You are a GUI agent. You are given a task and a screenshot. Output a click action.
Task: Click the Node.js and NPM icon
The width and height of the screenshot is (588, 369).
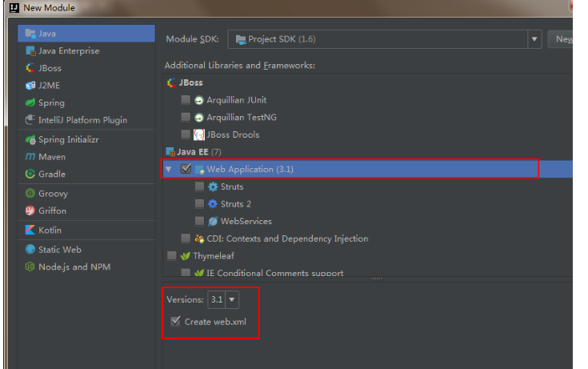point(30,267)
